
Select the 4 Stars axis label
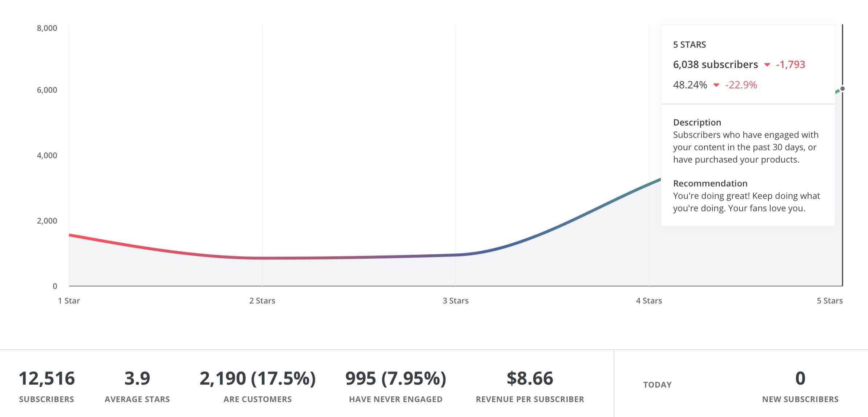click(x=649, y=301)
